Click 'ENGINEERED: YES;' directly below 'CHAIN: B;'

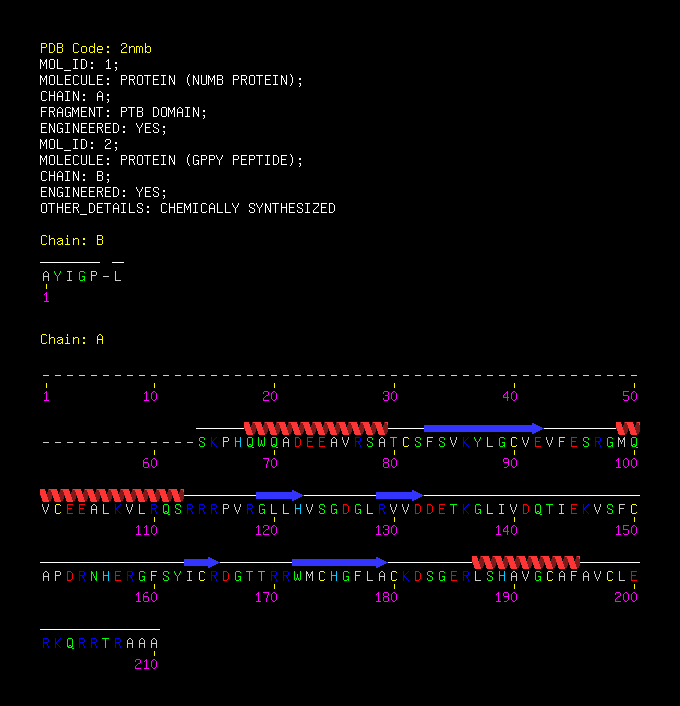[x=103, y=192]
